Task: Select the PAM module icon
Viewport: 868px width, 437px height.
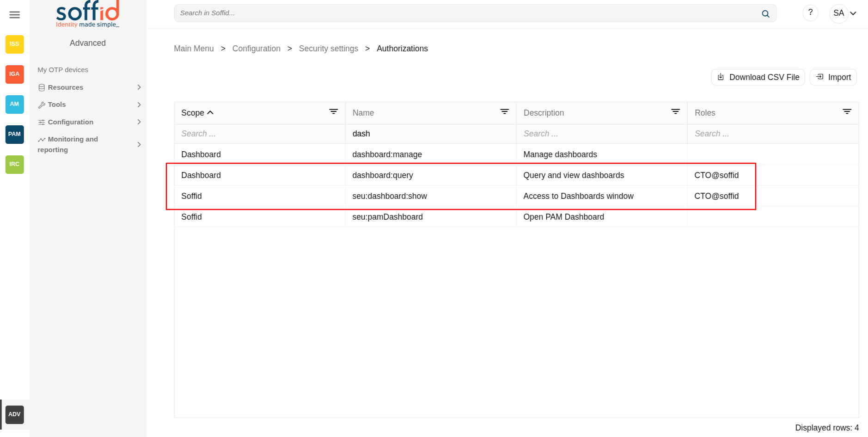Action: tap(15, 135)
